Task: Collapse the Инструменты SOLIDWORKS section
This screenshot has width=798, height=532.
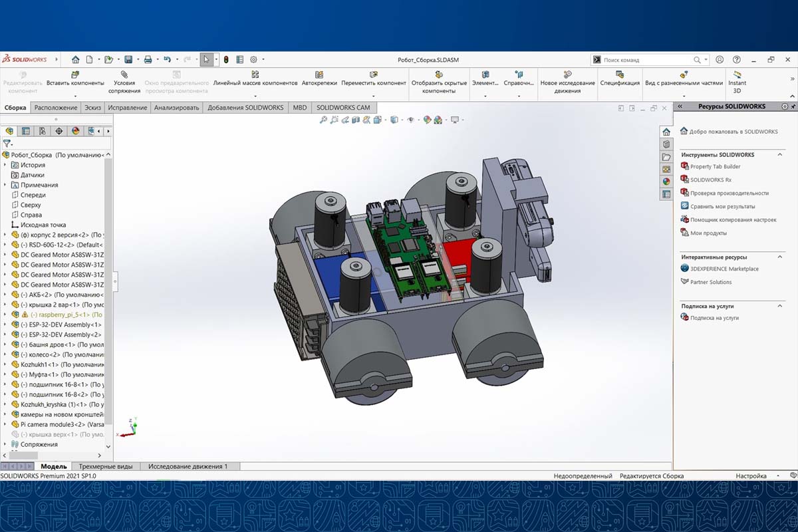Action: coord(781,155)
